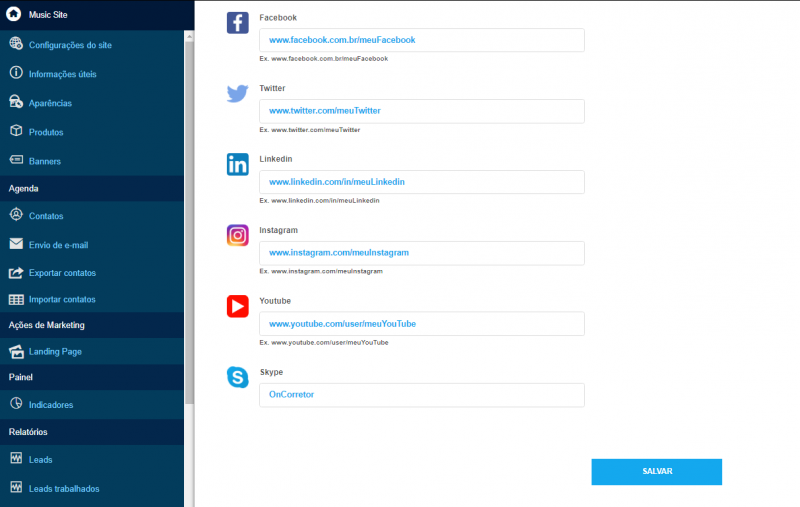
Task: Click the Ações de Marketing section header
Action: [x=92, y=325]
